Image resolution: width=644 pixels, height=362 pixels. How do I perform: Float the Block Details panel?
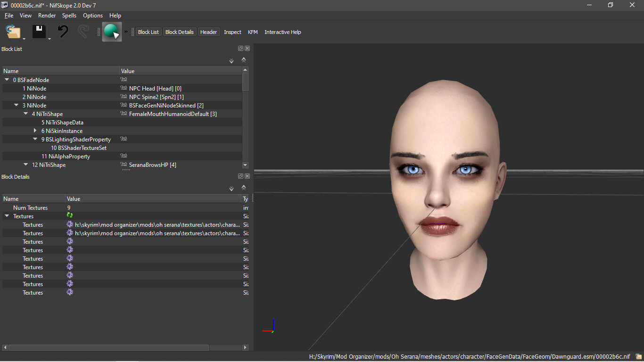pos(240,176)
